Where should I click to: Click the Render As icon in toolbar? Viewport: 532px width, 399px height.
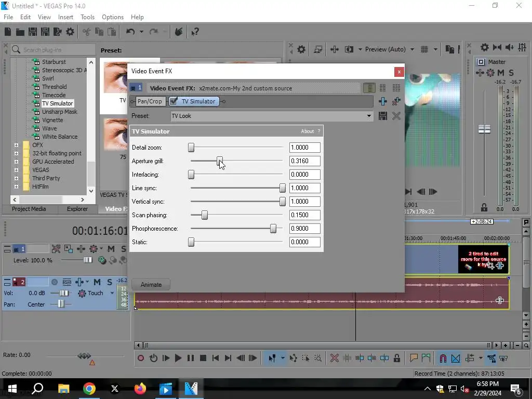pyautogui.click(x=57, y=32)
